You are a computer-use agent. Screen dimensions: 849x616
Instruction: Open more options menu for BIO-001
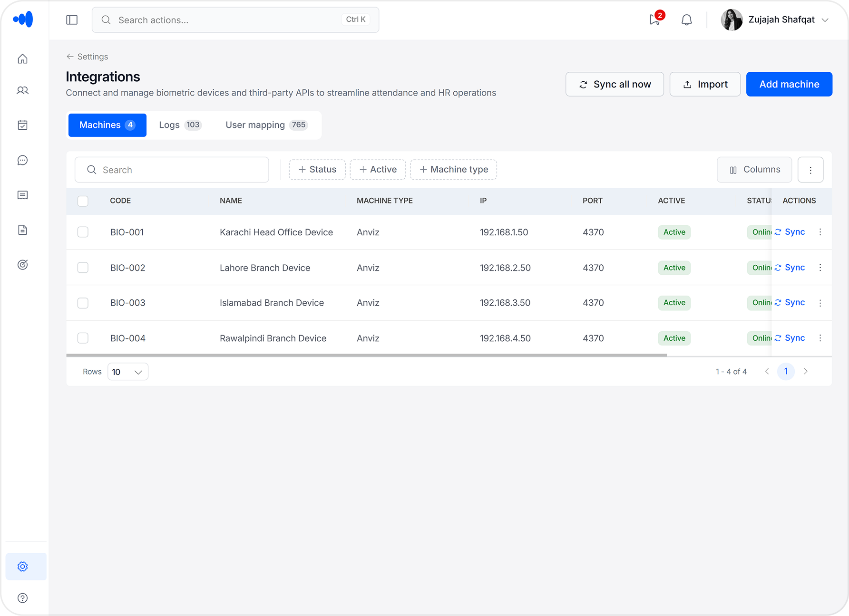tap(820, 232)
